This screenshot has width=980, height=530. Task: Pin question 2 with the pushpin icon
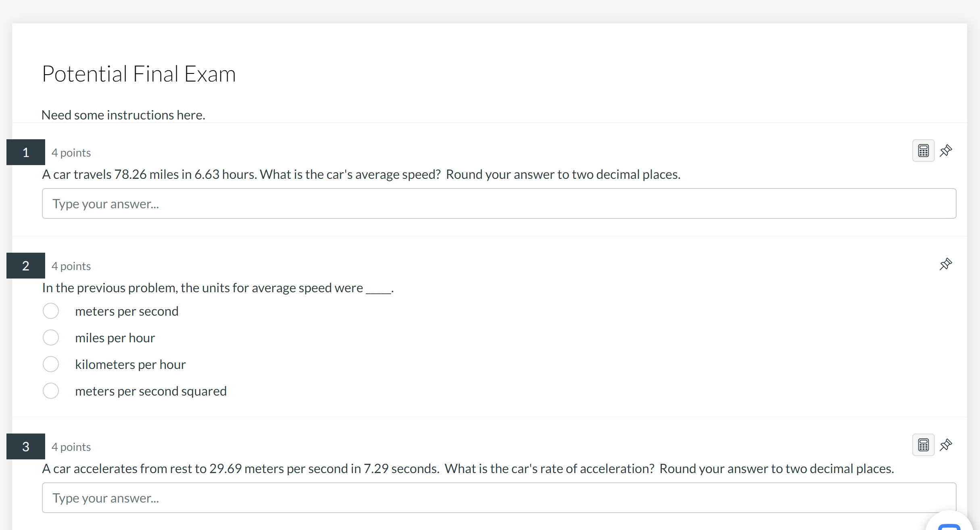tap(946, 264)
